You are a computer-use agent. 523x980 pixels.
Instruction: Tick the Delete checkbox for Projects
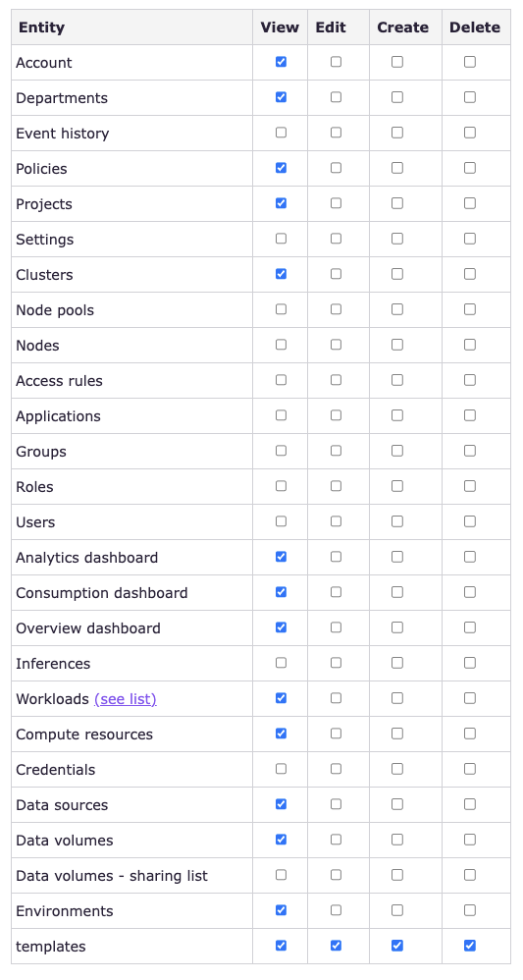click(469, 203)
